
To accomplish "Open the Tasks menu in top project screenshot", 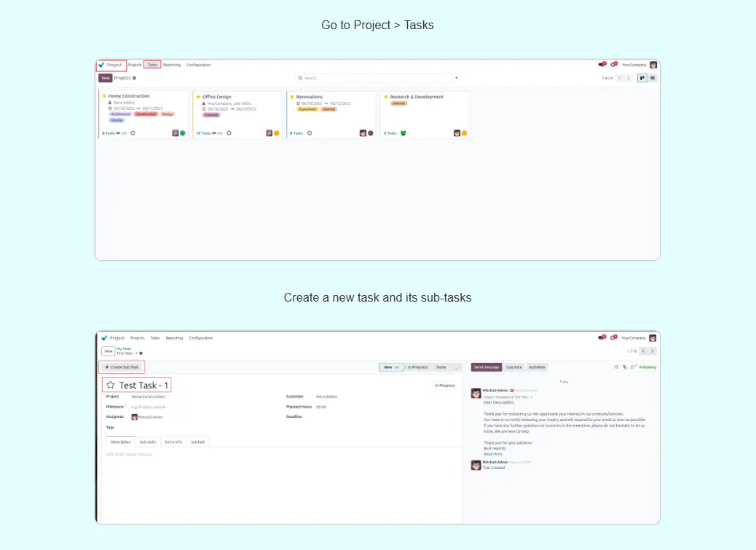I will click(x=152, y=65).
